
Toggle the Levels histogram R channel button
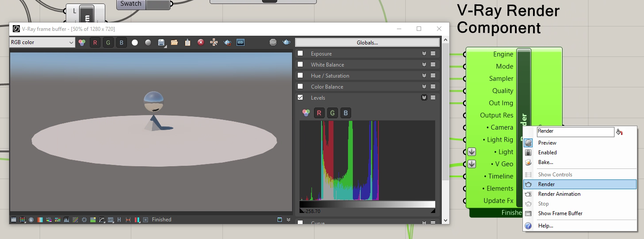tap(319, 113)
